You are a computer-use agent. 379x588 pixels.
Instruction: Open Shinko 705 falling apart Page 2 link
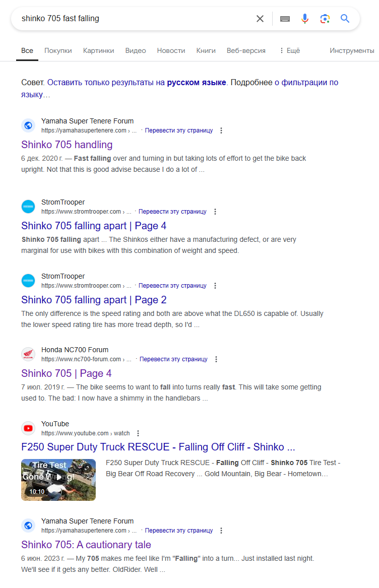click(x=94, y=300)
